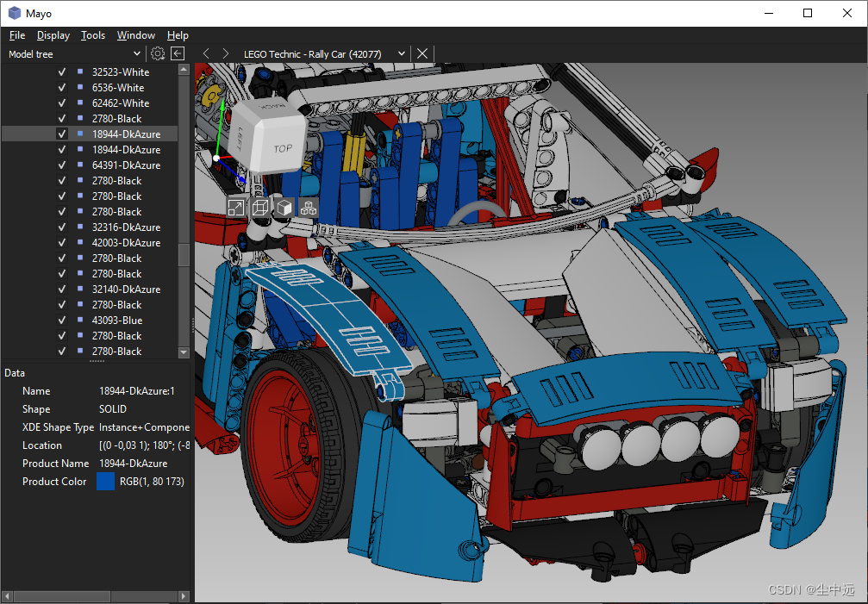The width and height of the screenshot is (868, 604).
Task: Toggle the 64391-DkAzure checkbox
Action: (x=62, y=165)
